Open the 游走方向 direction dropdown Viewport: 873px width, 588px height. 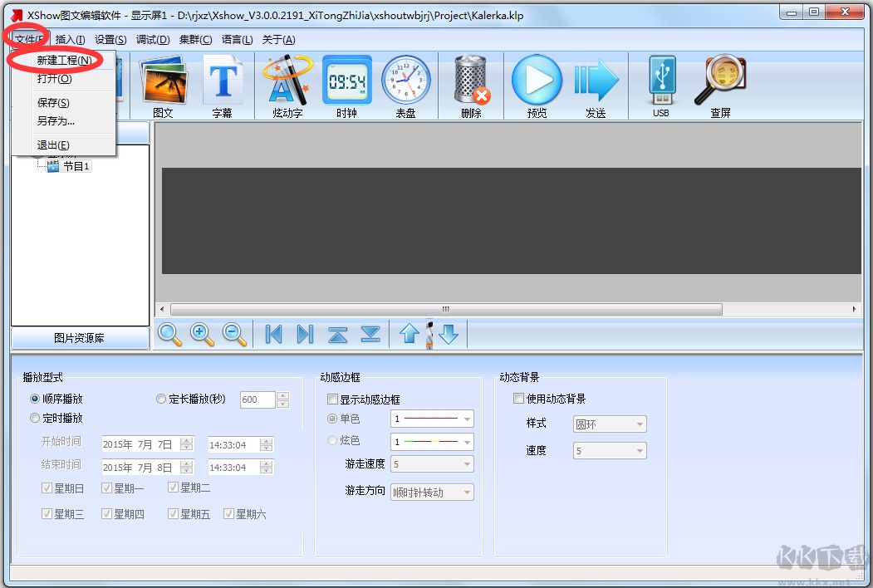(432, 492)
